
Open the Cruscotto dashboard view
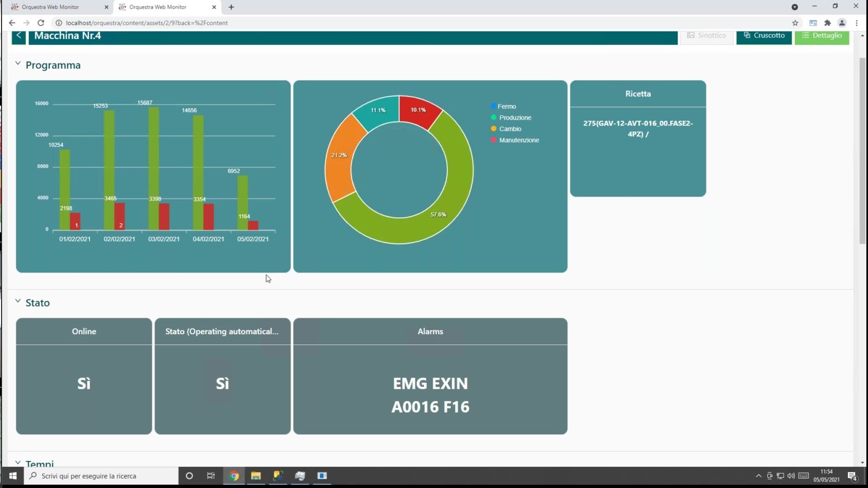(764, 36)
